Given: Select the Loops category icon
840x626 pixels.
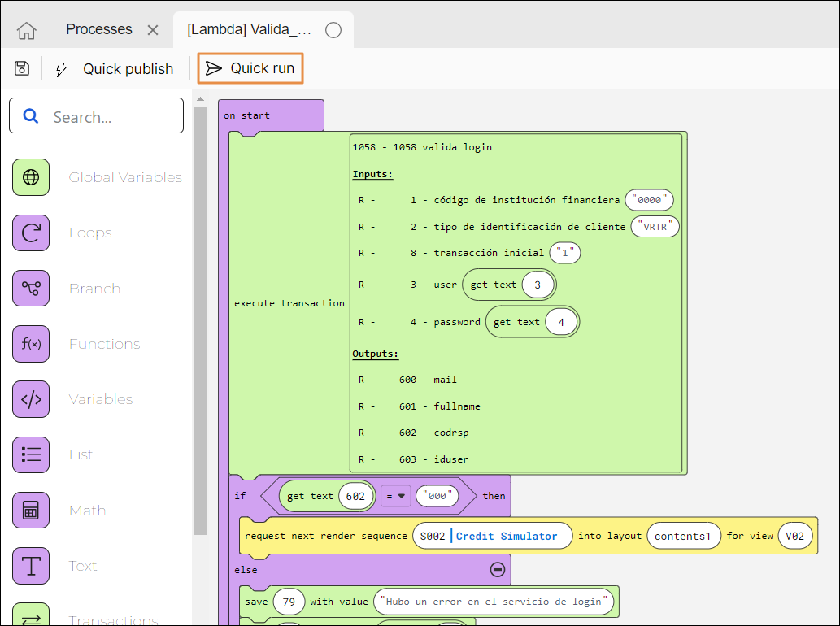Looking at the screenshot, I should tap(31, 233).
